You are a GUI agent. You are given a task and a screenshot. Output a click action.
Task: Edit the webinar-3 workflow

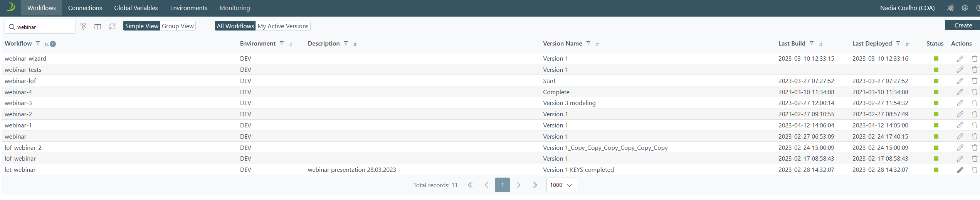[960, 103]
